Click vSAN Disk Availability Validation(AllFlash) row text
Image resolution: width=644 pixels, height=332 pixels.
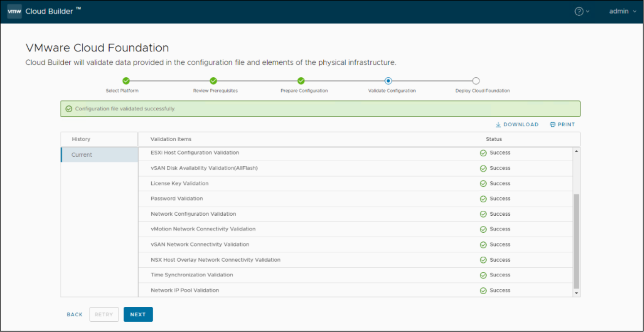pos(204,168)
